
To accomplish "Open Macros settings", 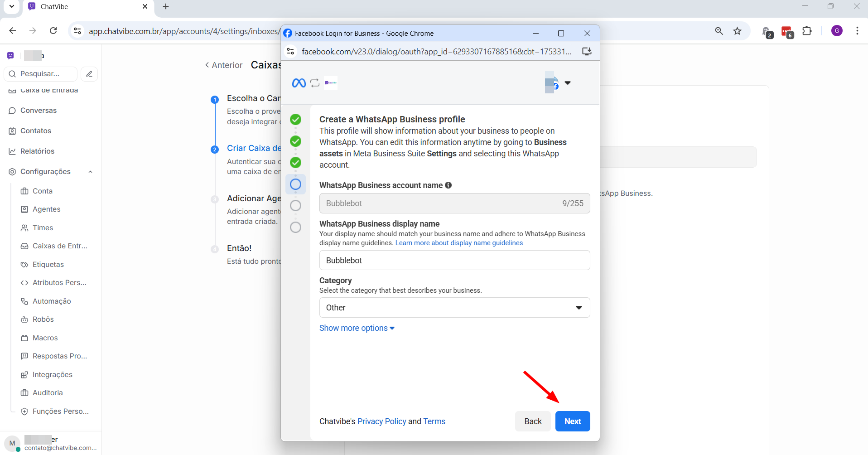I will pyautogui.click(x=45, y=338).
